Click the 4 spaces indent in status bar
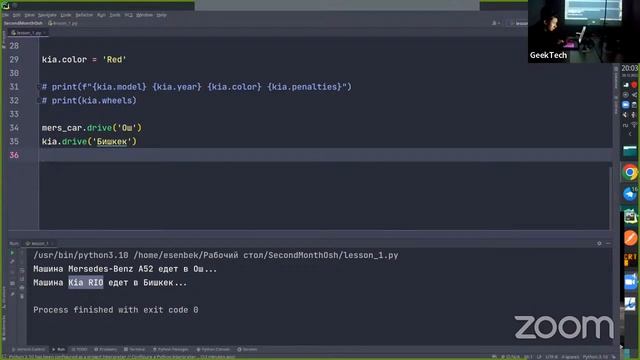Viewport: 640px width, 360px height. 570,357
